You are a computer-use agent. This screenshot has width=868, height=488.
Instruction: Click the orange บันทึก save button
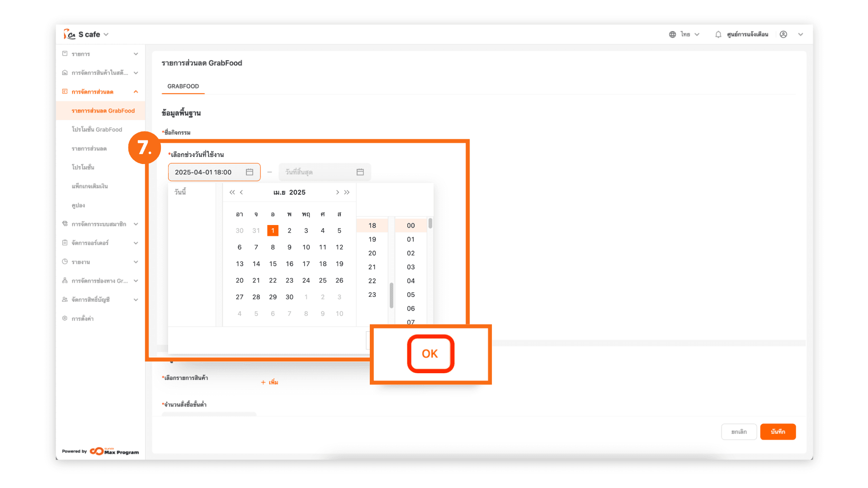[x=778, y=432]
